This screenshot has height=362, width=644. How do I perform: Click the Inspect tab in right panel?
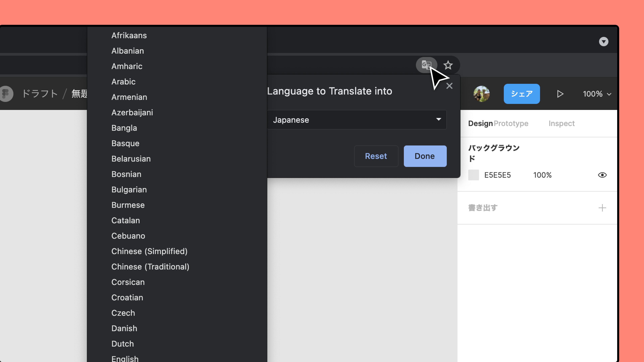tap(562, 123)
